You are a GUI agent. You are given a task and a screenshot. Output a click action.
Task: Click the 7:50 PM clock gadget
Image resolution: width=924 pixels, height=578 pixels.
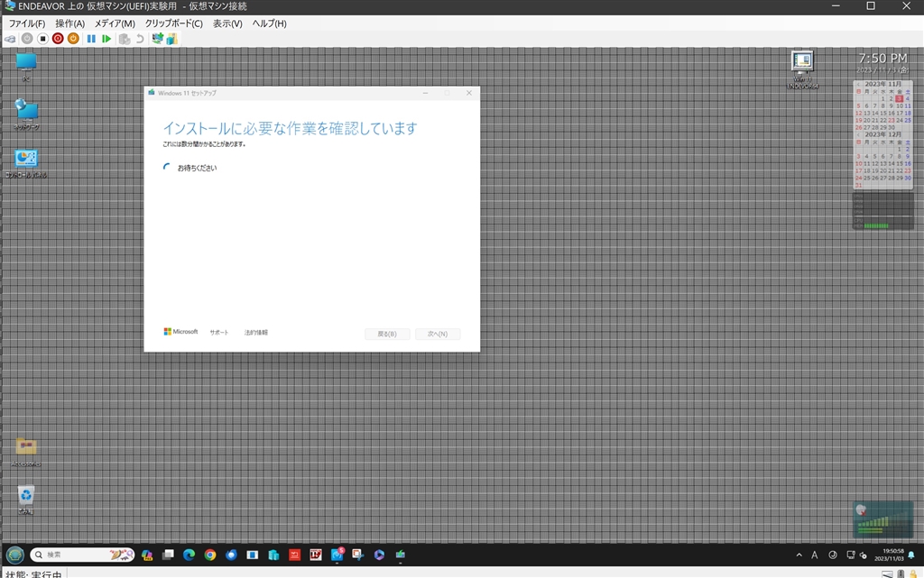tap(882, 59)
